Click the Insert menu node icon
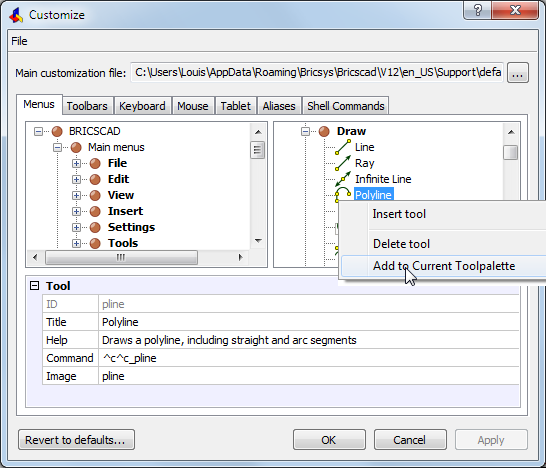 click(95, 211)
